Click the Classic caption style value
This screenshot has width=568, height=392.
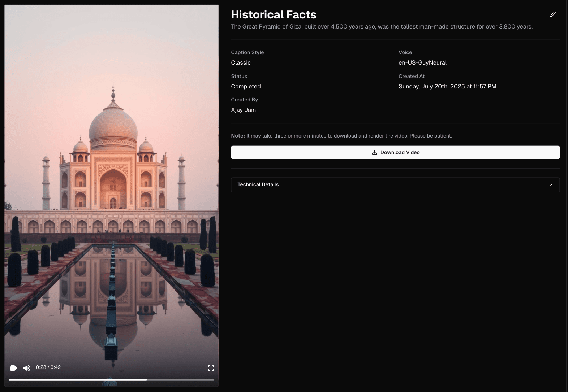[x=241, y=62]
